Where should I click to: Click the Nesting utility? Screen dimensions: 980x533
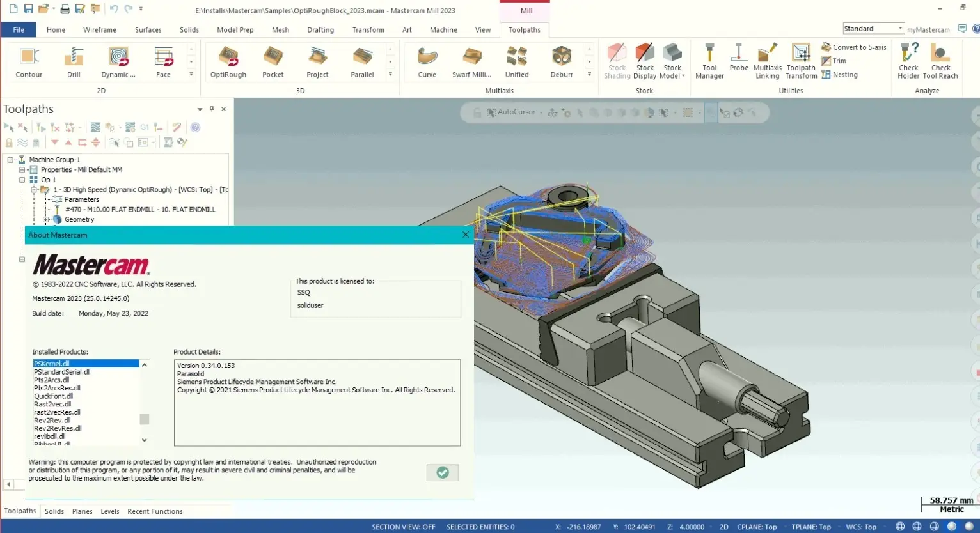(840, 75)
